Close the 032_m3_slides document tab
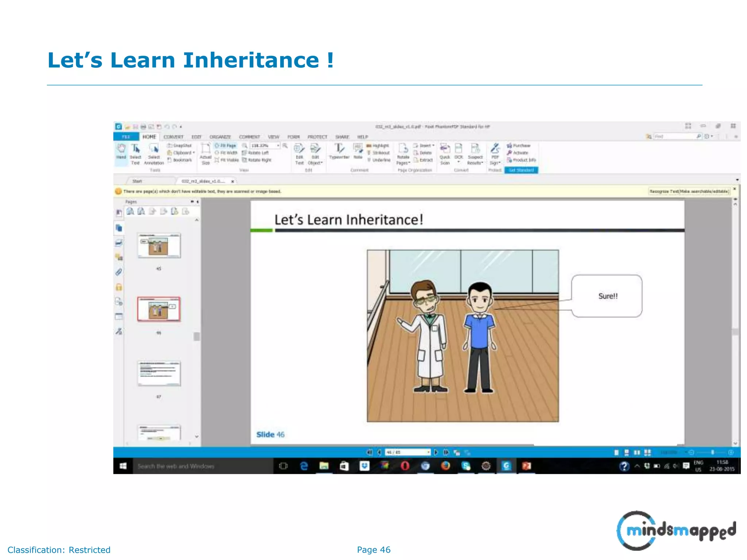This screenshot has height=560, width=747. pyautogui.click(x=233, y=181)
